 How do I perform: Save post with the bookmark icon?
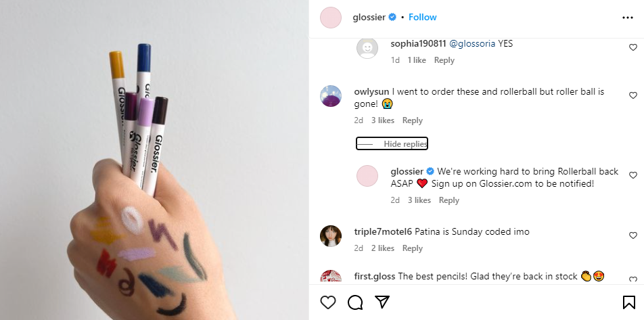[628, 302]
